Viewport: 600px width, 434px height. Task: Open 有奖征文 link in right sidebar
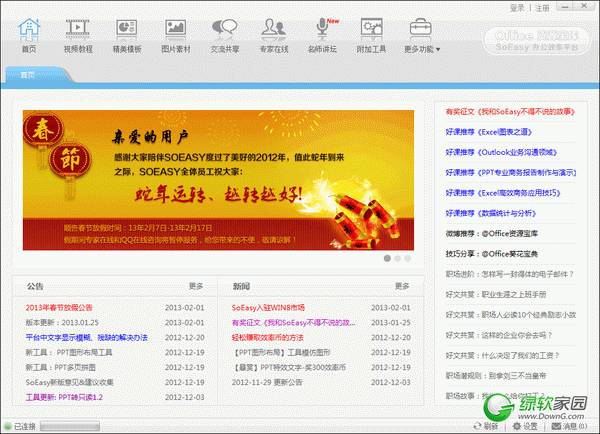pyautogui.click(x=510, y=112)
